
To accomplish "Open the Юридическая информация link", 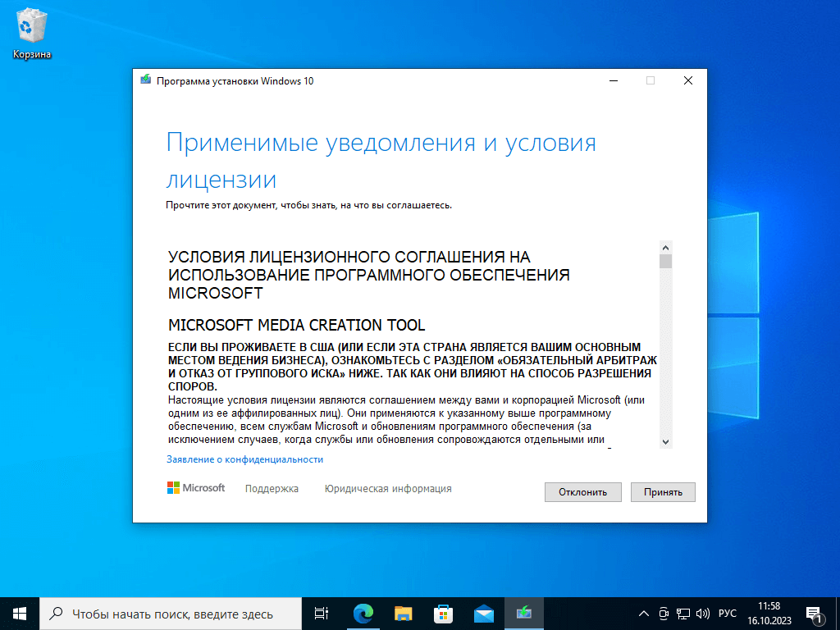I will [388, 489].
